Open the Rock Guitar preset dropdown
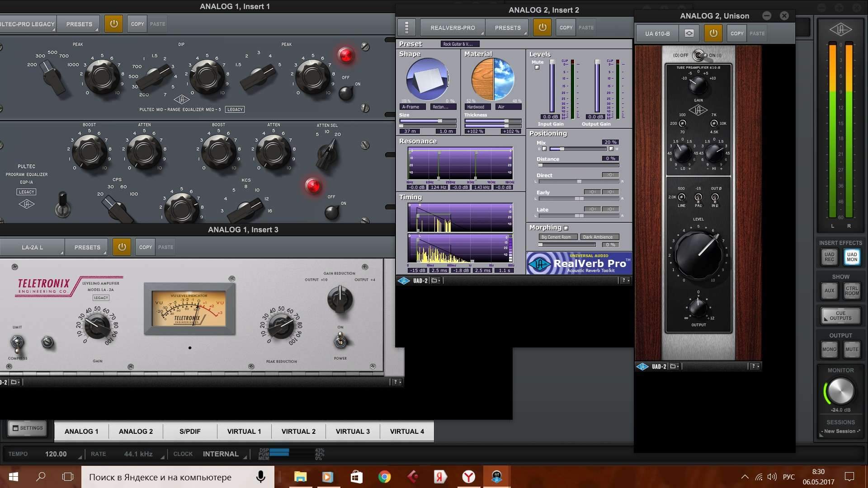 [x=459, y=44]
